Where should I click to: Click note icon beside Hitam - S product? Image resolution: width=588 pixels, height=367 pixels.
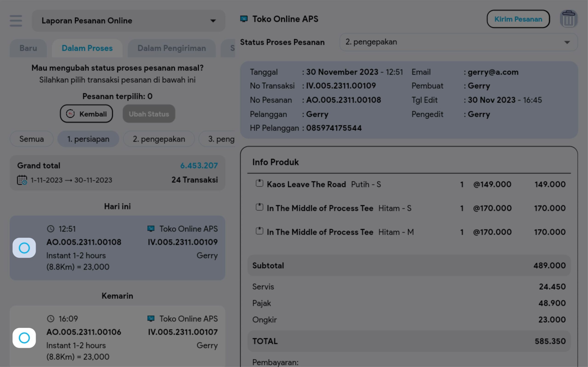point(259,207)
